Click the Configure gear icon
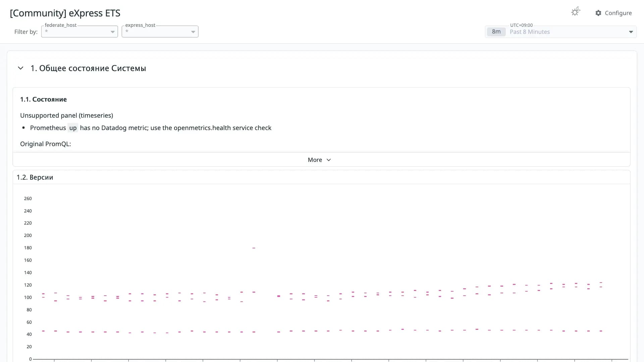This screenshot has width=644, height=362. tap(598, 13)
